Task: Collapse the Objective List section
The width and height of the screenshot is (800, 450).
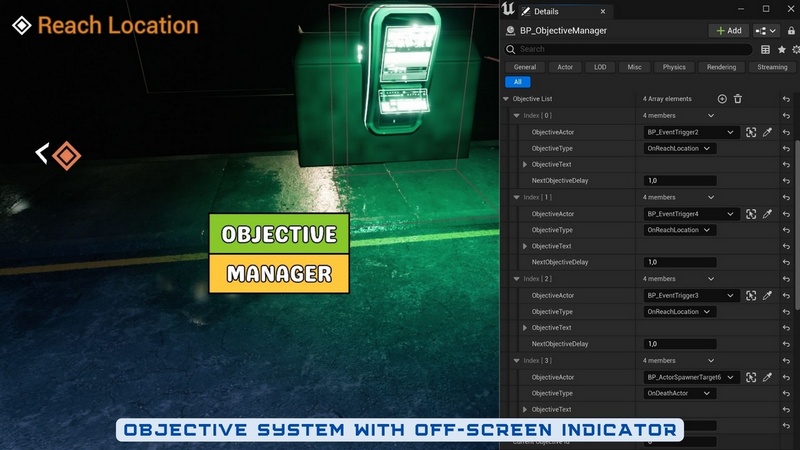Action: pos(506,99)
